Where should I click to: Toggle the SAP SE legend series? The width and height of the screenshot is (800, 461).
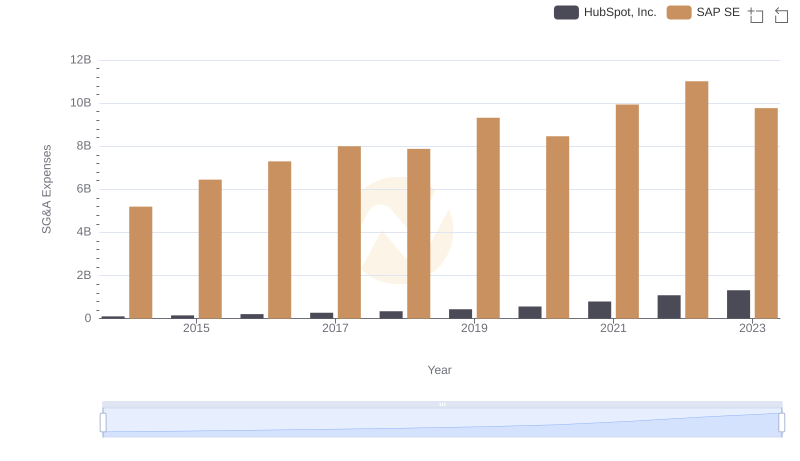coord(703,12)
